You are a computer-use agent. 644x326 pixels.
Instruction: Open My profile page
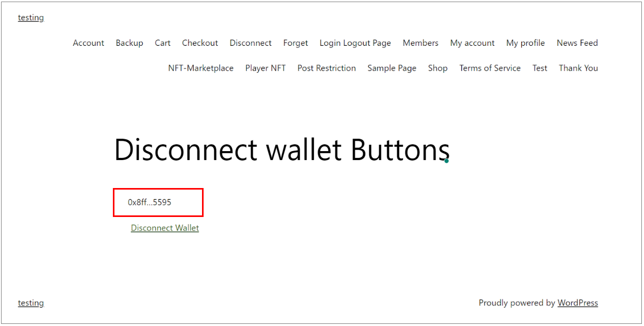525,43
